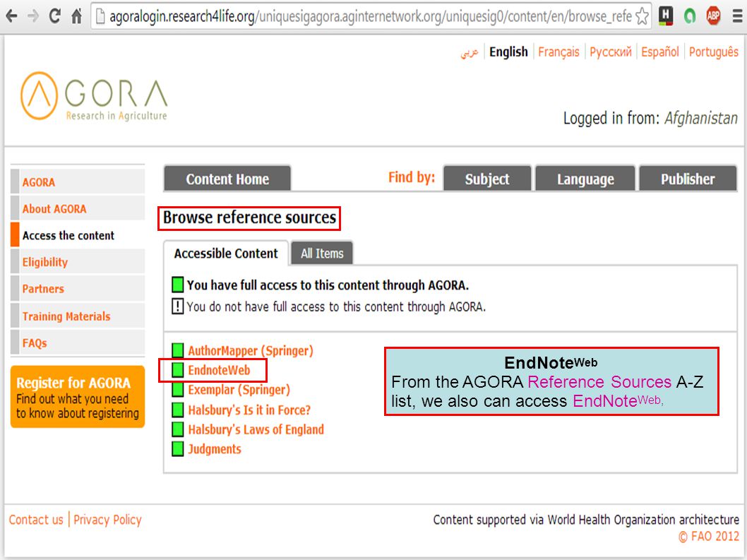
Task: Find by Language button
Action: click(585, 179)
